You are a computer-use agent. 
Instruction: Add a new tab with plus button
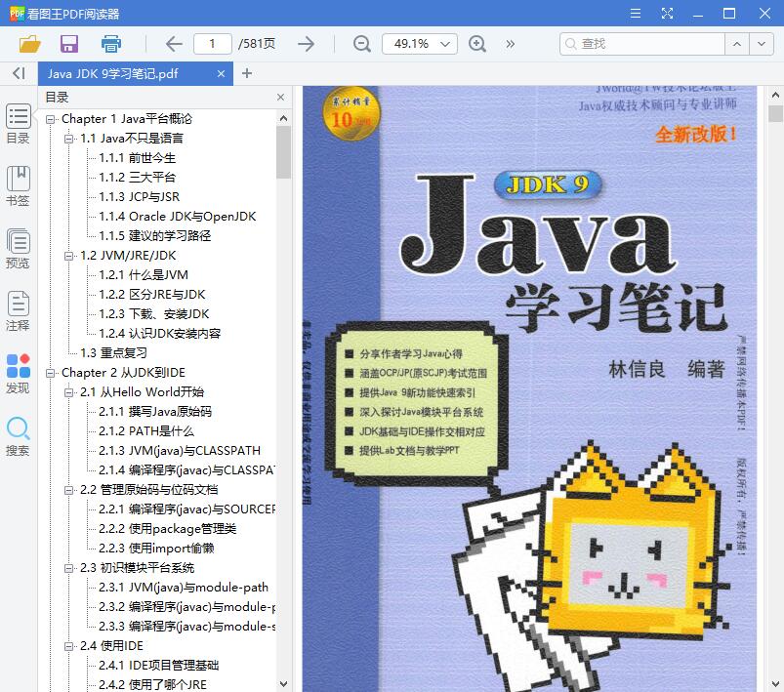[x=246, y=73]
